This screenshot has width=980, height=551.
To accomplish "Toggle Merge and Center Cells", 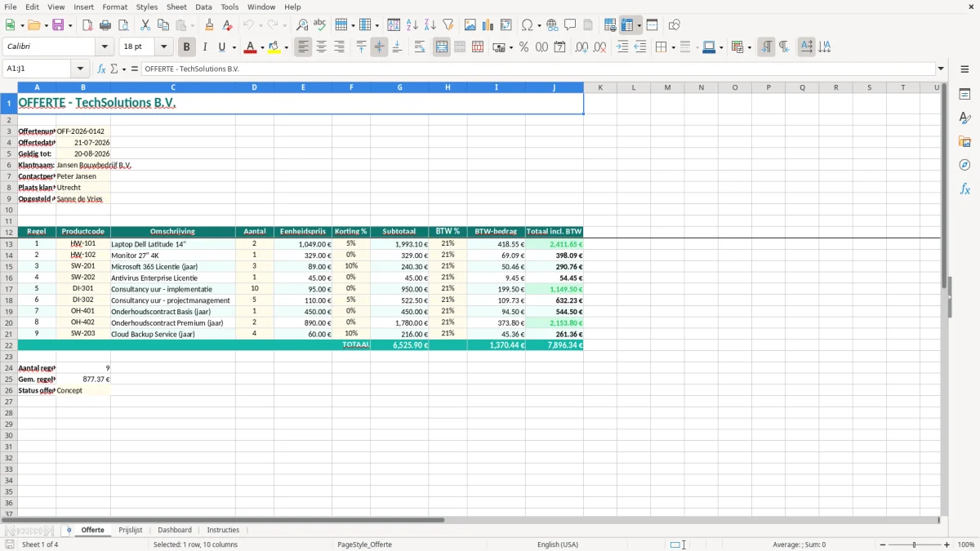I will tap(442, 47).
